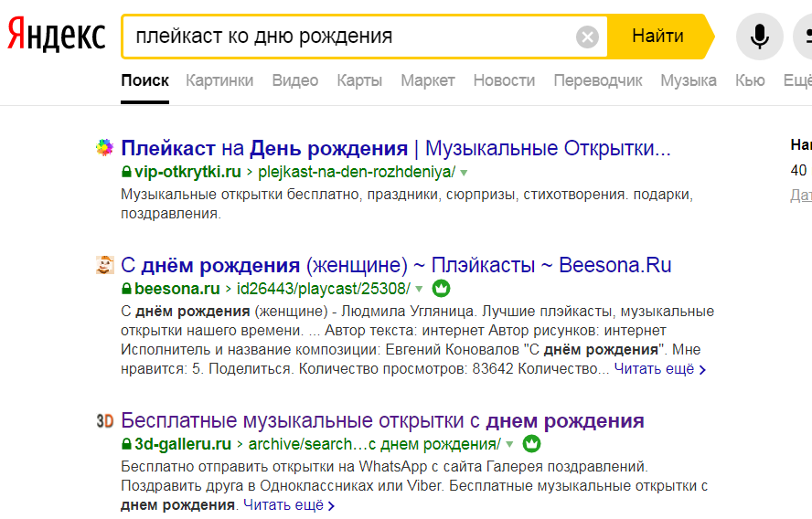Switch to the Поиск tab
Image resolution: width=812 pixels, height=519 pixels.
click(145, 80)
